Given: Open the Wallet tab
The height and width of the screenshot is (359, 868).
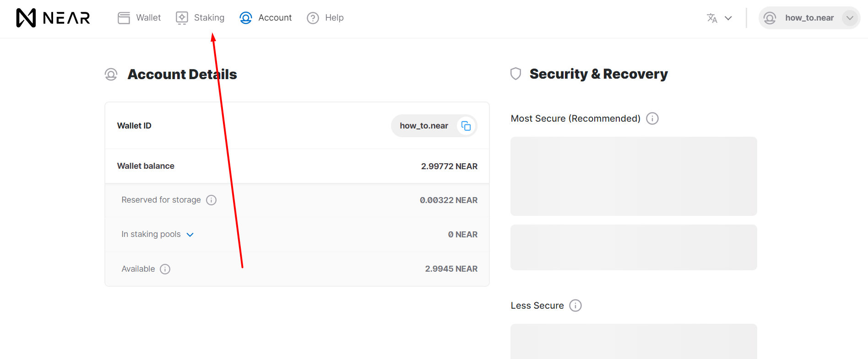Looking at the screenshot, I should coord(139,18).
